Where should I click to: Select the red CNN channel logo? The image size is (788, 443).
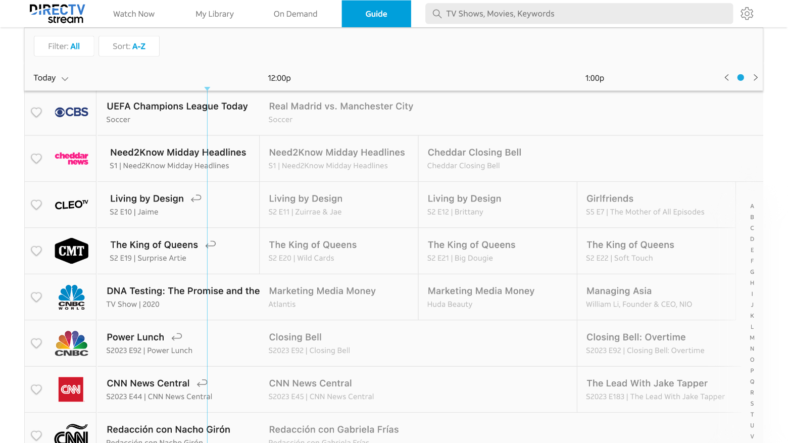coord(71,389)
